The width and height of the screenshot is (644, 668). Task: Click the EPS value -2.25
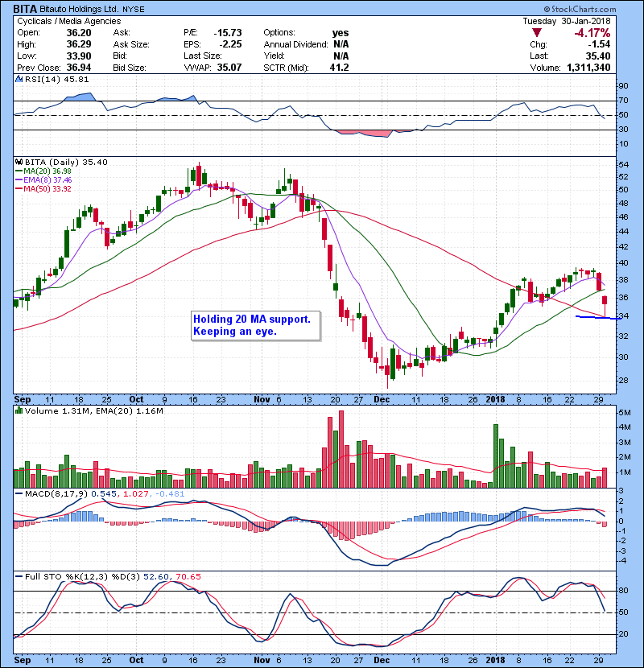[230, 44]
